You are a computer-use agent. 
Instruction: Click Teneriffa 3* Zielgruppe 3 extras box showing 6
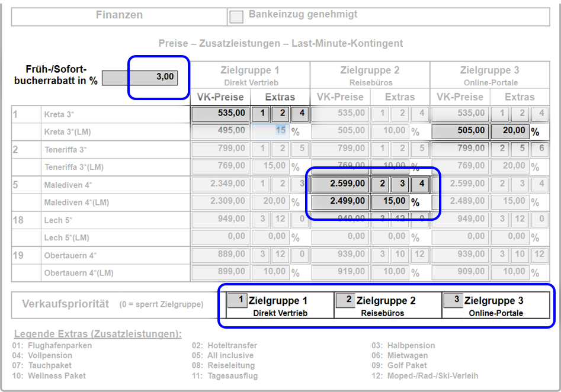[539, 149]
